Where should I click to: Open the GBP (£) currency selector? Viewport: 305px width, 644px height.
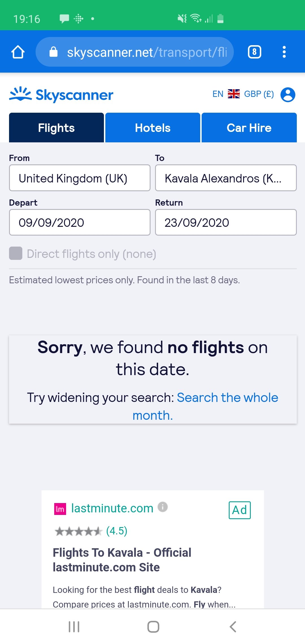click(259, 94)
